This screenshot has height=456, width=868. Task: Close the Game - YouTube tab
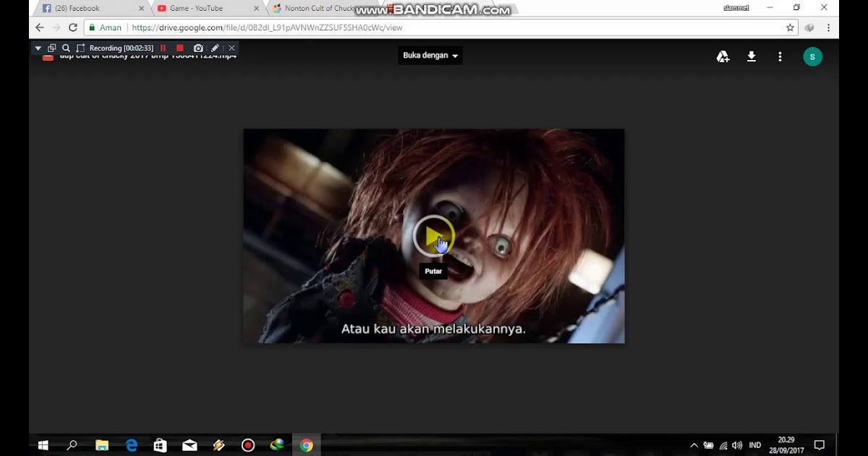256,9
